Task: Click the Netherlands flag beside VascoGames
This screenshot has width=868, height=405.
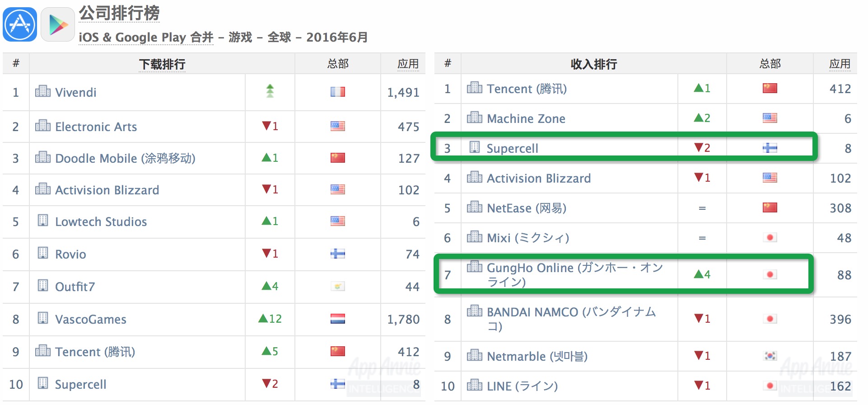Action: tap(337, 319)
